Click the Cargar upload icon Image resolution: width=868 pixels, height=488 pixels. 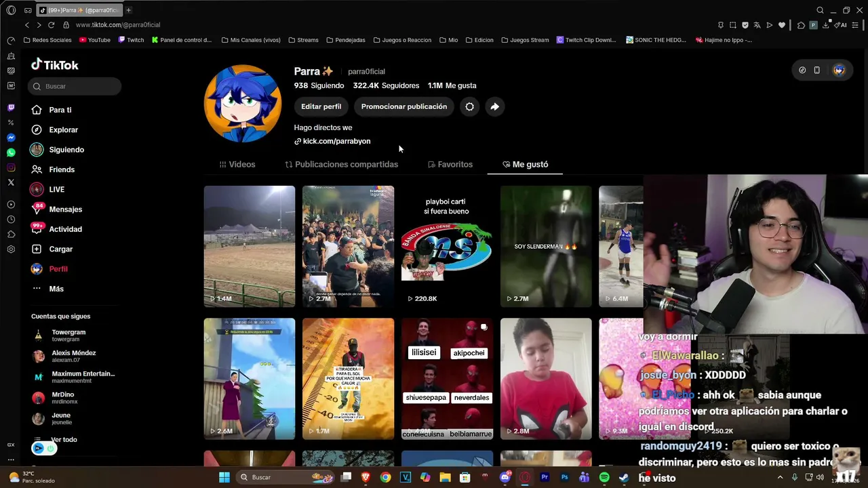tap(37, 249)
